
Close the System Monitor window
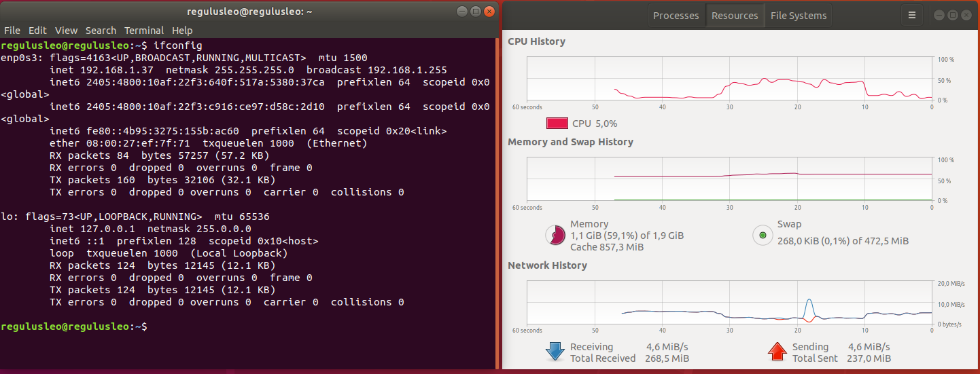966,14
